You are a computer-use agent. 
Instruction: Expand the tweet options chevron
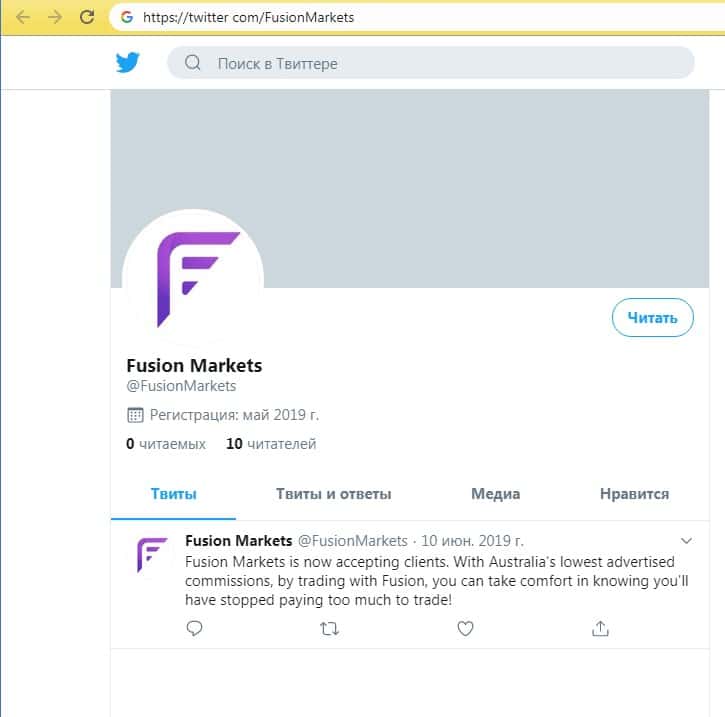coord(686,541)
